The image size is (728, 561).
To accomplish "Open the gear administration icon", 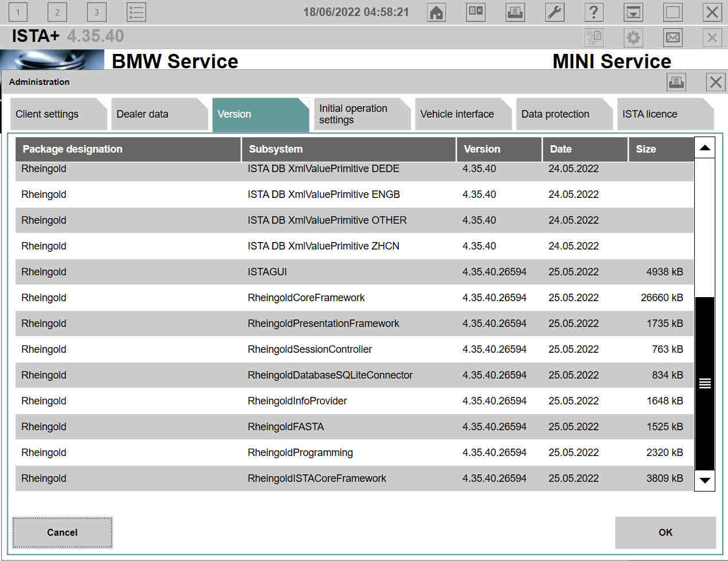I will [633, 38].
